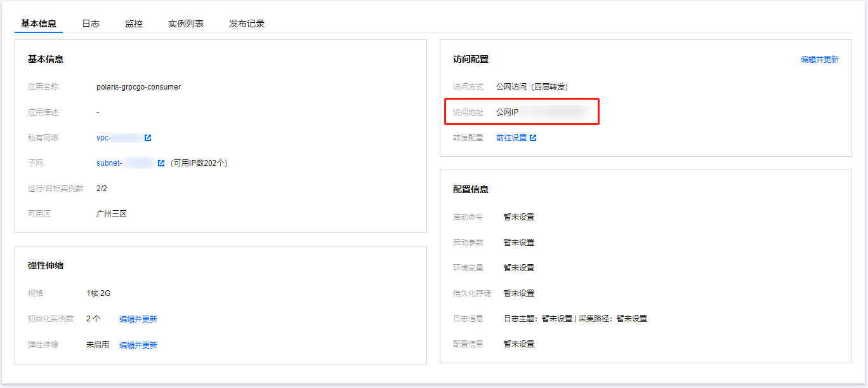868x388 pixels.
Task: Go to the 监控 tab
Action: [x=134, y=23]
